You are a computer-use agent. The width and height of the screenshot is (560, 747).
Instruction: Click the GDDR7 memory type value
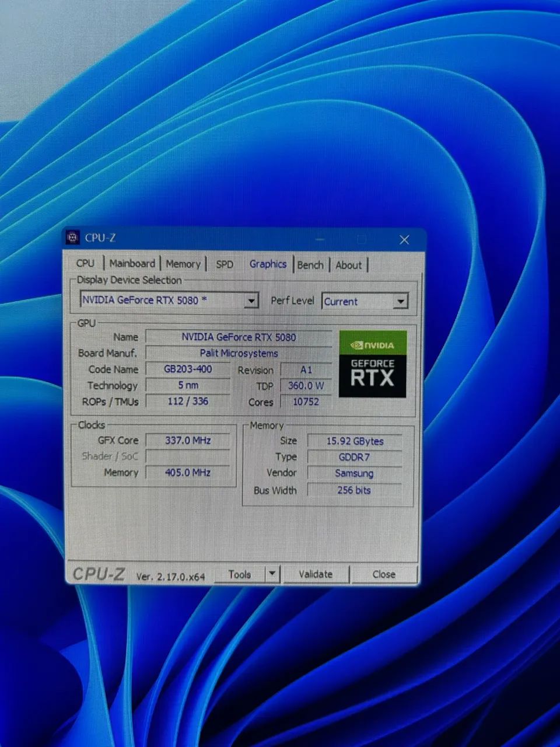coord(355,457)
